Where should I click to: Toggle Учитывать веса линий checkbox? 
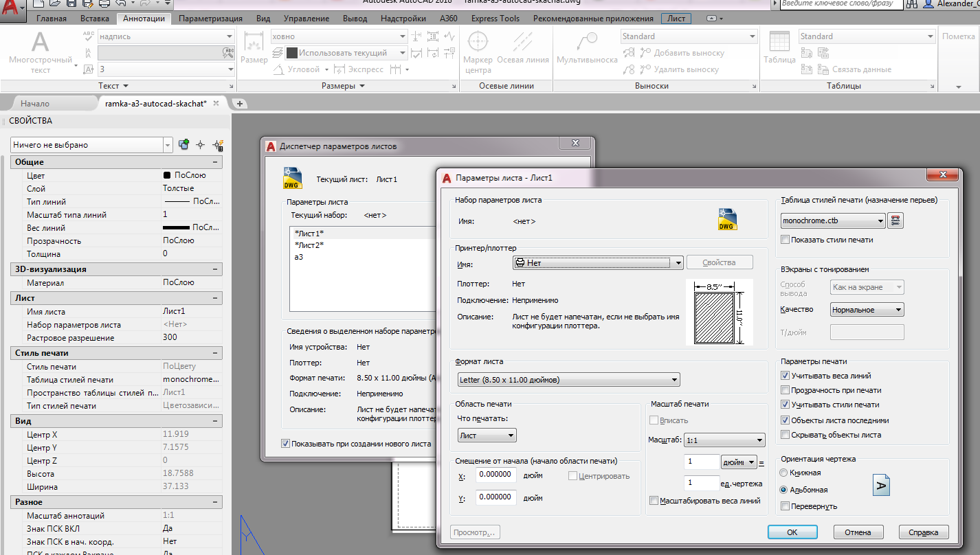point(786,376)
